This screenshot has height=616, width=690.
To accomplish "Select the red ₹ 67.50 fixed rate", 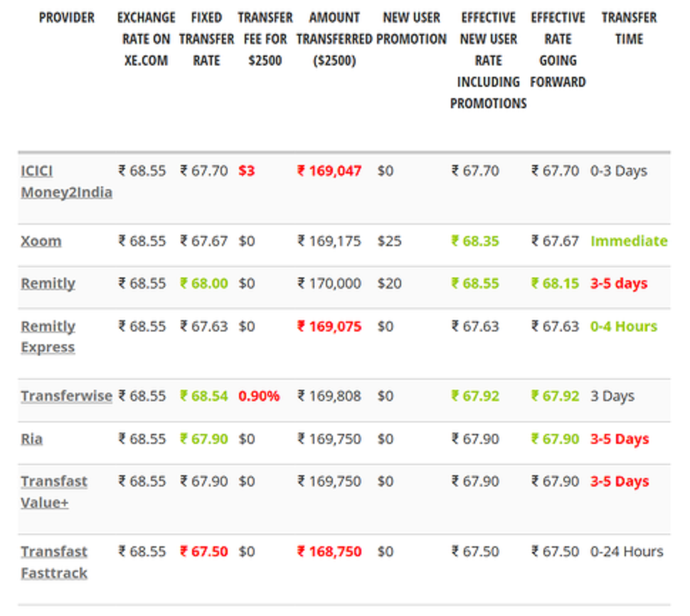I will coord(203,551).
